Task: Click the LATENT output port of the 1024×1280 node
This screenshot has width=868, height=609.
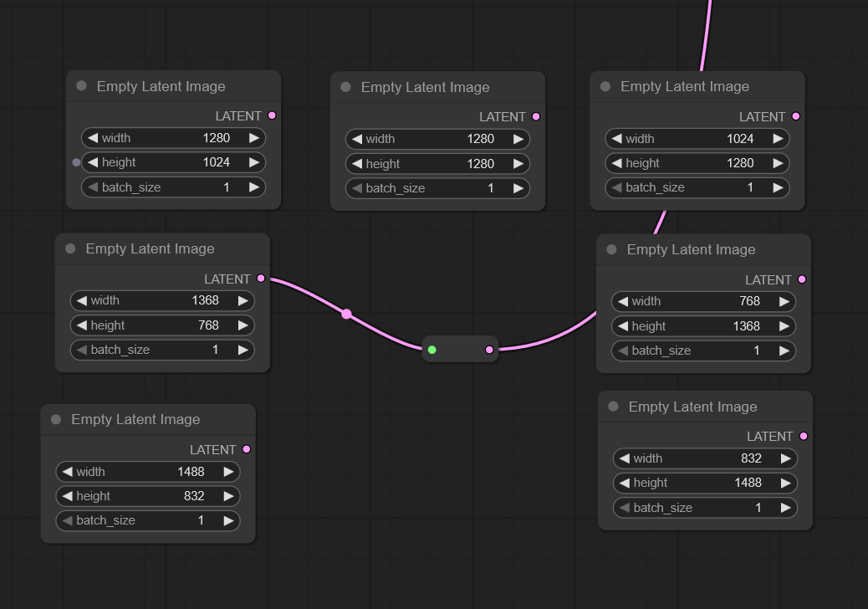Action: (x=796, y=116)
